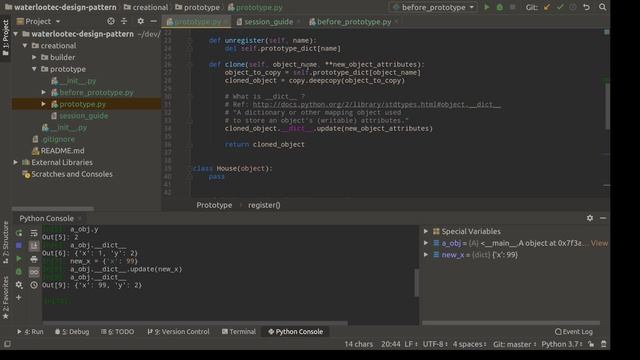
Task: Open the Event Log
Action: pos(574,332)
